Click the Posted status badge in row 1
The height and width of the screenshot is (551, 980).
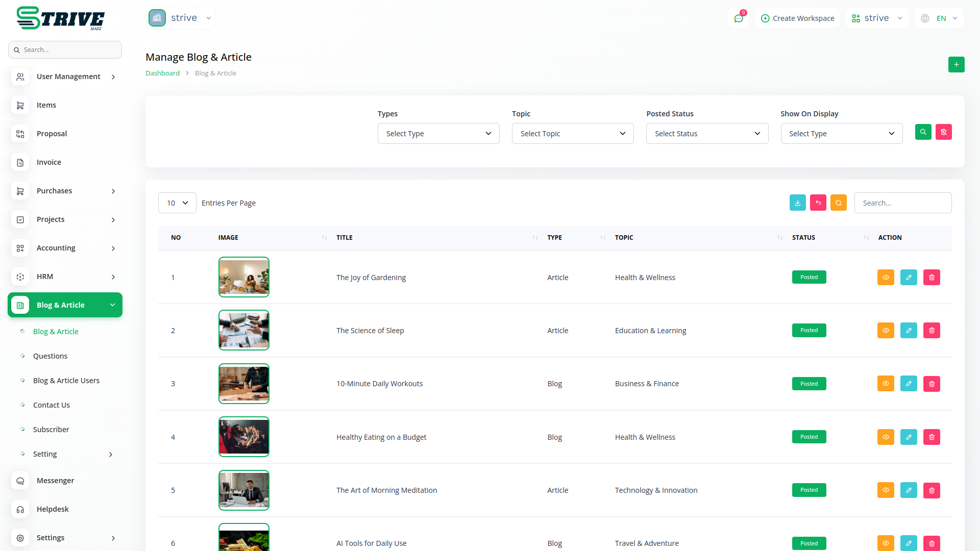(808, 278)
